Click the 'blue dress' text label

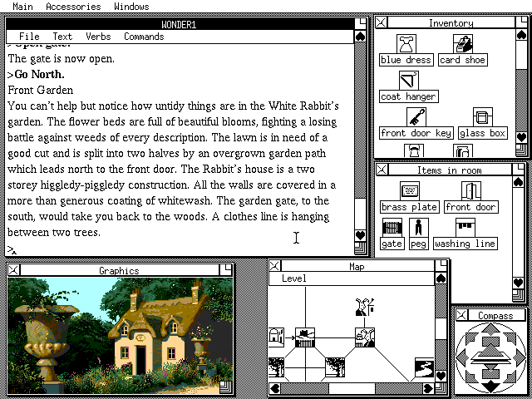click(x=406, y=60)
